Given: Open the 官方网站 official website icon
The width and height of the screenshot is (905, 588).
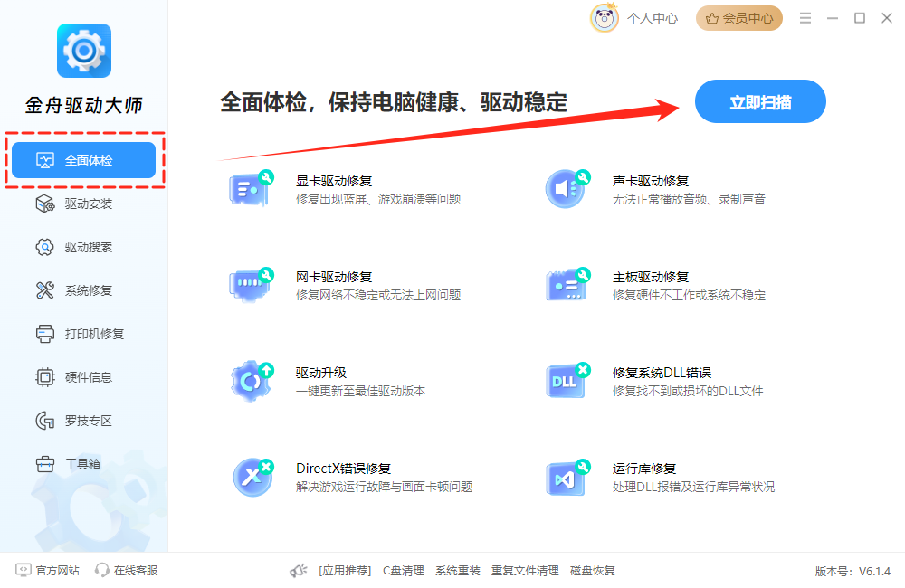Looking at the screenshot, I should pos(22,570).
